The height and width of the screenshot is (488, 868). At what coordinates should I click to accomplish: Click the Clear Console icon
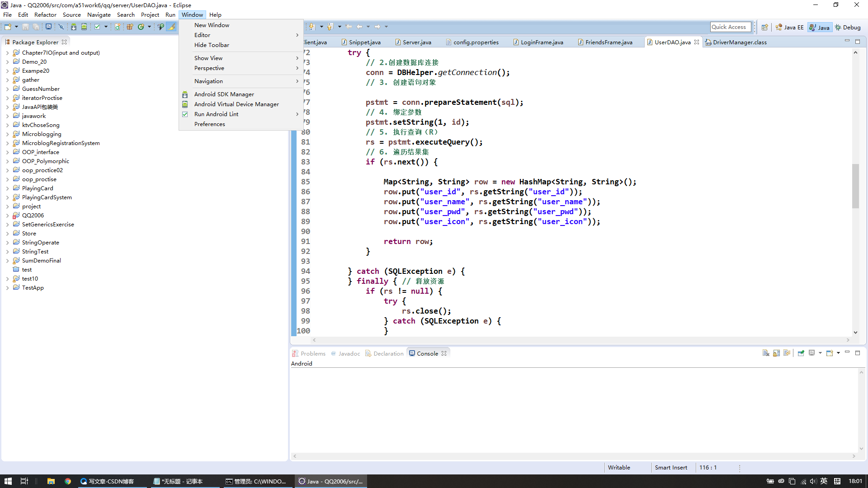pos(765,353)
